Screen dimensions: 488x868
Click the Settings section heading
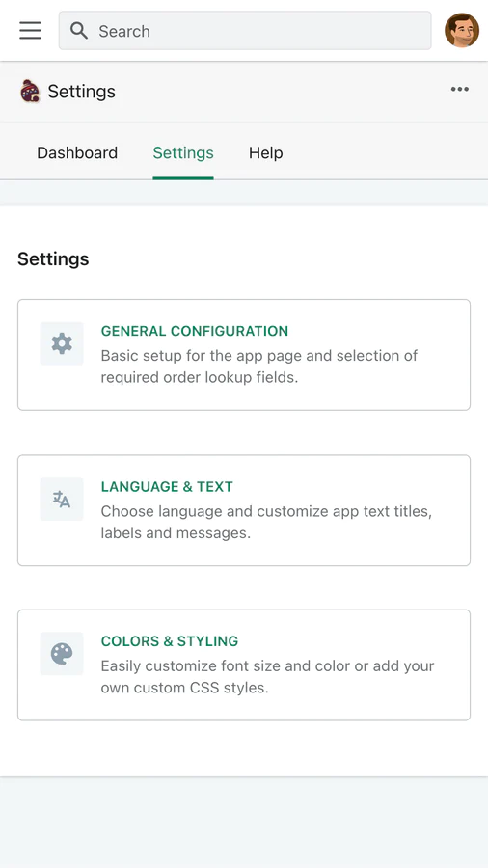click(x=53, y=258)
